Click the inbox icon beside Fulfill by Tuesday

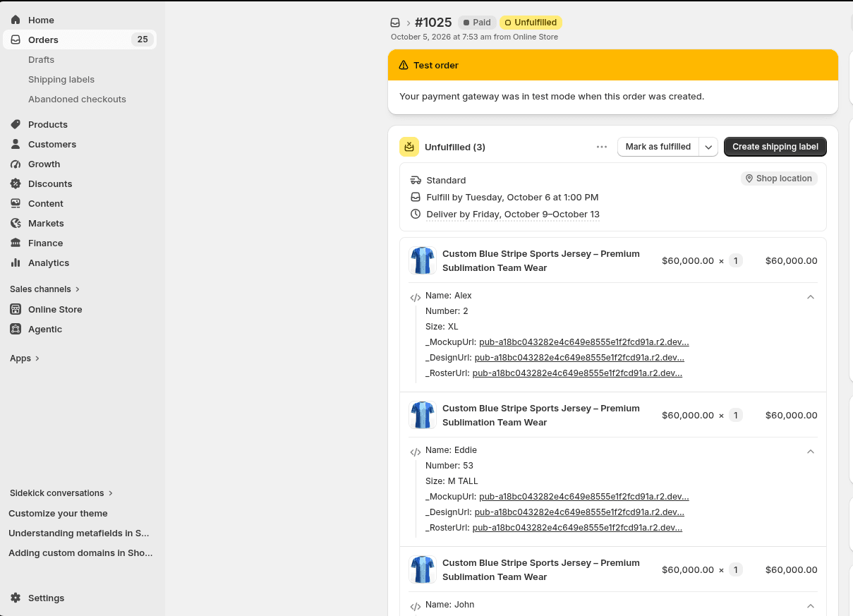tap(416, 197)
